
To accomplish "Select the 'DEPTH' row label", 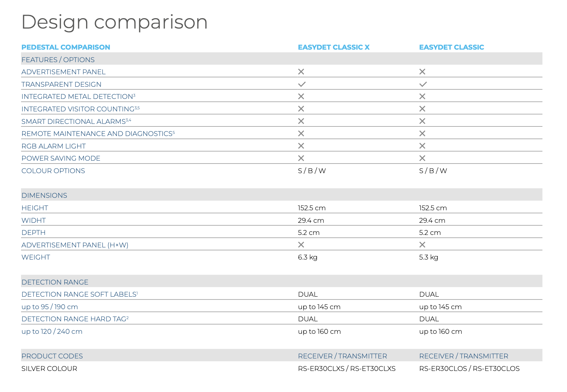I will click(34, 232).
